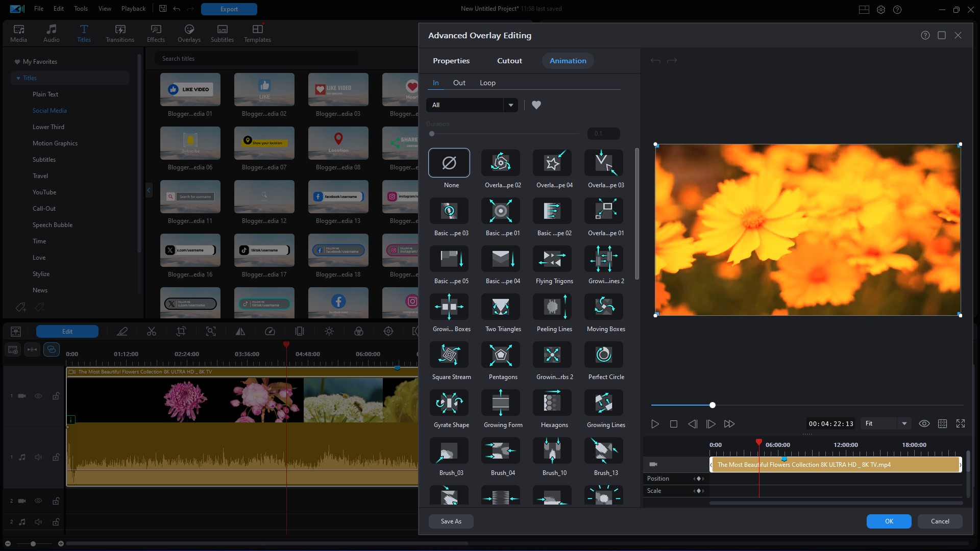Open the Effects room
Viewport: 980px width, 551px height.
tap(156, 33)
